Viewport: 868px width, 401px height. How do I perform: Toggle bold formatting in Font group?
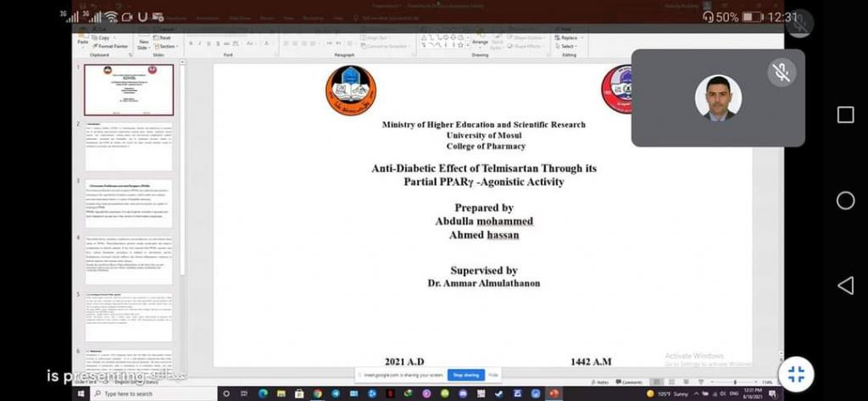point(191,43)
